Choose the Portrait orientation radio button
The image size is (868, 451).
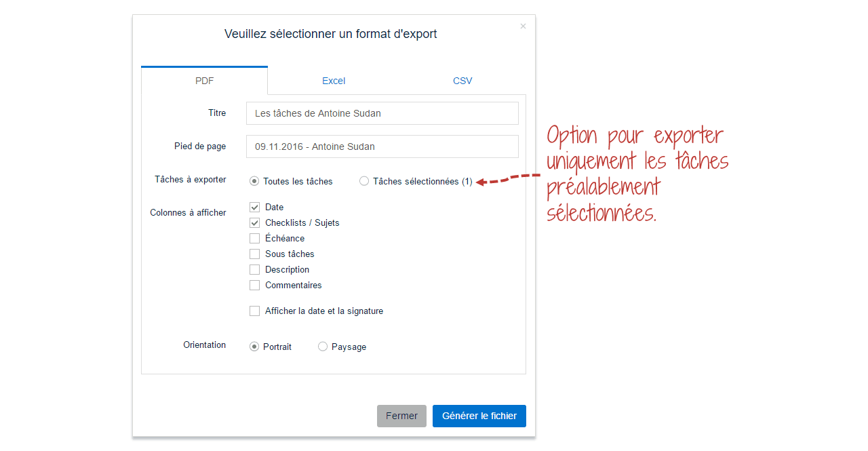[254, 347]
